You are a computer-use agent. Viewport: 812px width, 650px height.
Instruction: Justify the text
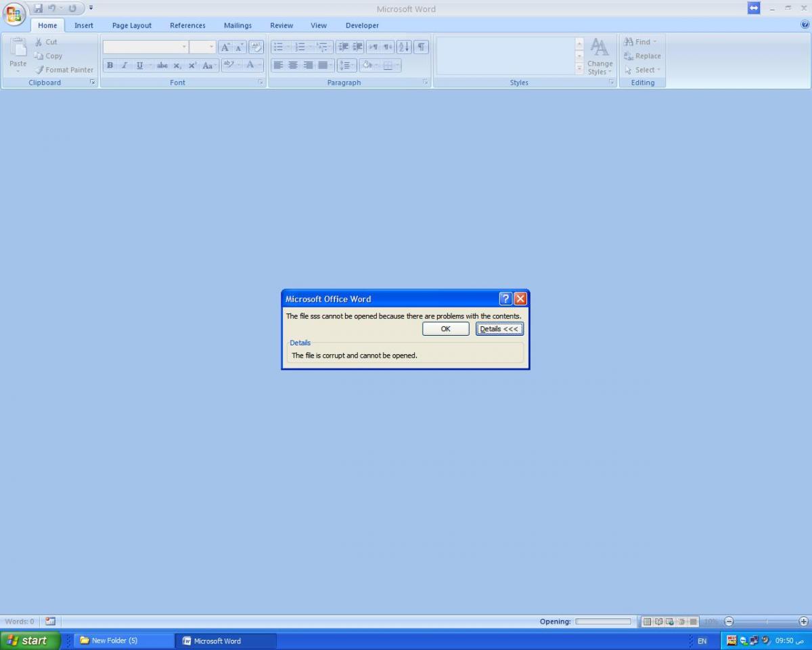point(323,66)
